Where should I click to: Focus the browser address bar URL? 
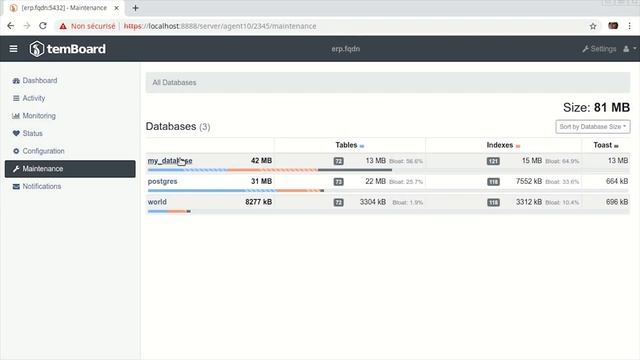coord(220,26)
